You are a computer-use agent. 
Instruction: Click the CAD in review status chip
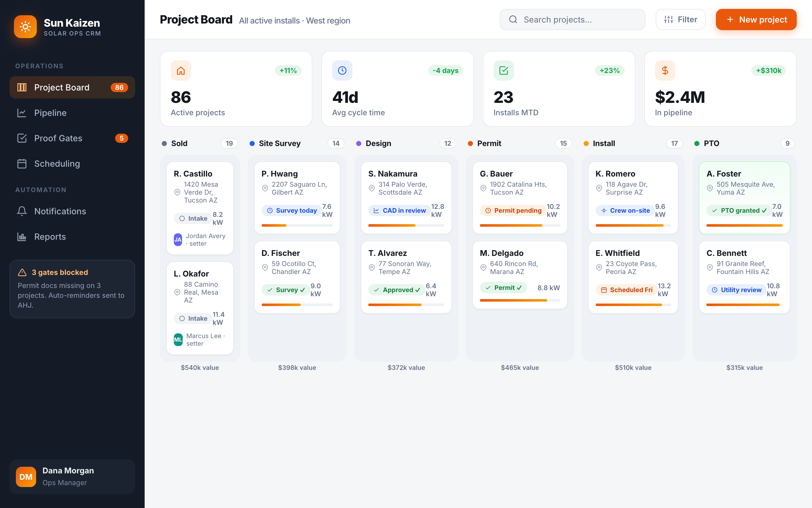coord(400,210)
